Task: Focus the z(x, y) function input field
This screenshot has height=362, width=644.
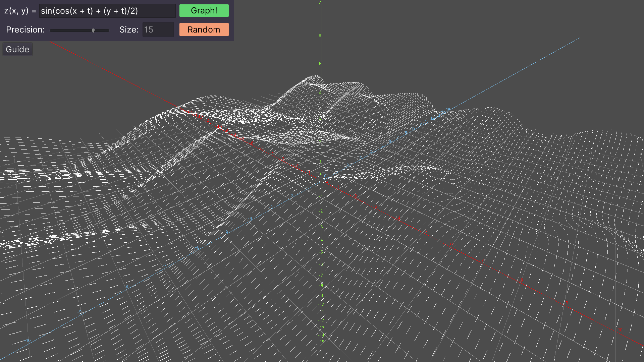Action: [107, 11]
